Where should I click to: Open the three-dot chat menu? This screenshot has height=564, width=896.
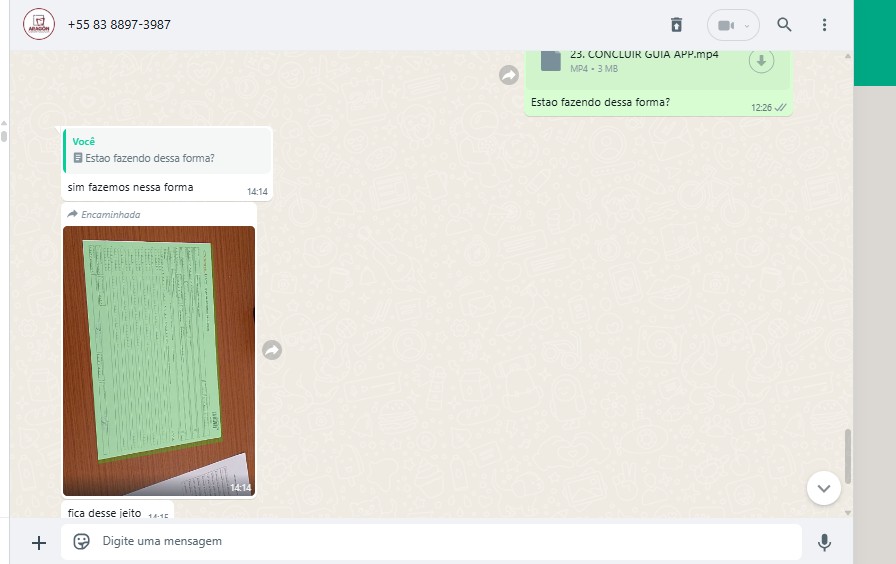824,25
